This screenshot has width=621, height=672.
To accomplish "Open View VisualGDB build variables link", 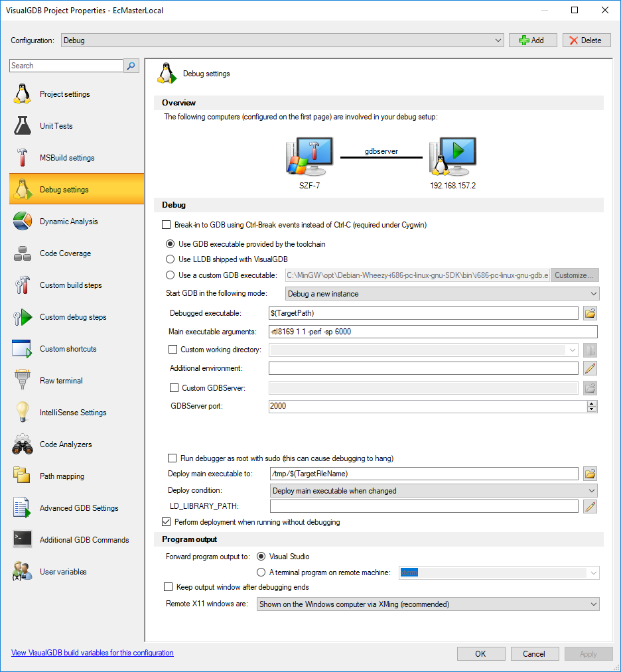I will [x=92, y=653].
